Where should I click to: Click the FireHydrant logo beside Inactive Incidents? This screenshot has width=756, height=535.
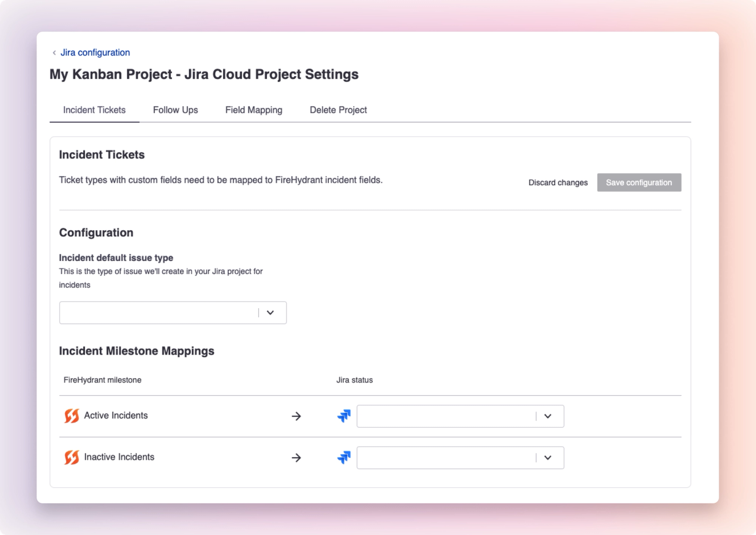click(72, 457)
